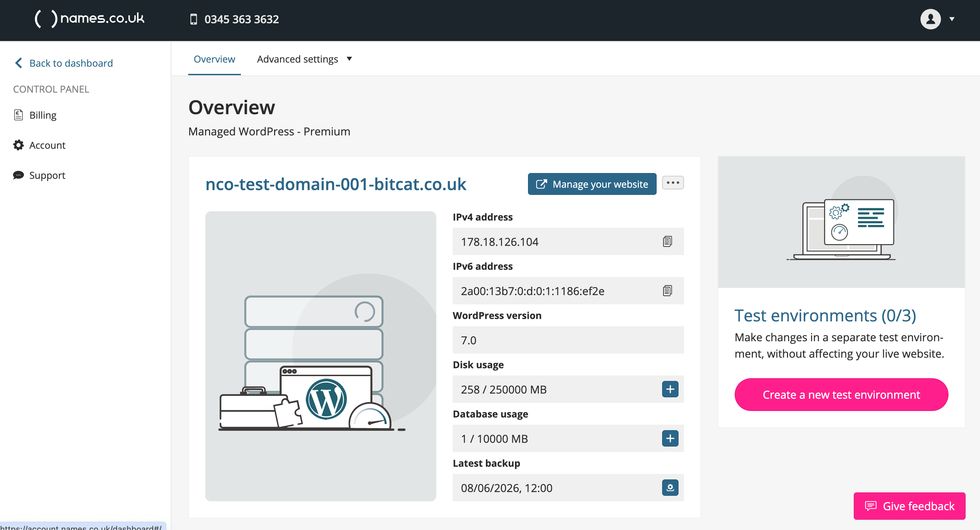Click the CONTROL PANEL heading
980x530 pixels.
click(x=51, y=89)
